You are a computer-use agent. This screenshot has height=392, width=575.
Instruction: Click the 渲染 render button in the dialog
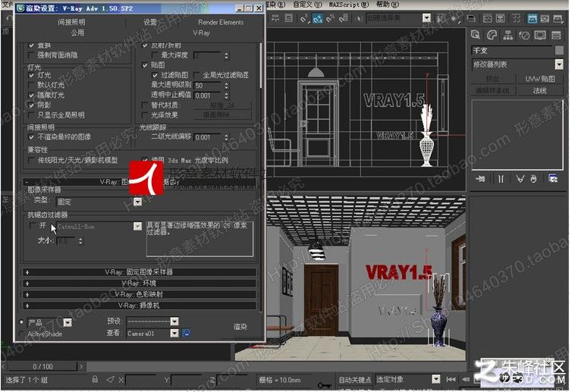pos(240,326)
